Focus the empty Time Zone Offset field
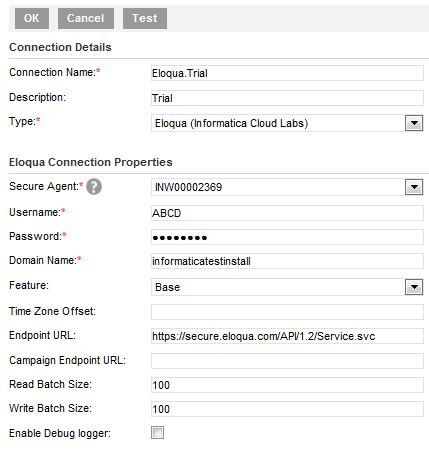This screenshot has width=429, height=451. point(287,312)
